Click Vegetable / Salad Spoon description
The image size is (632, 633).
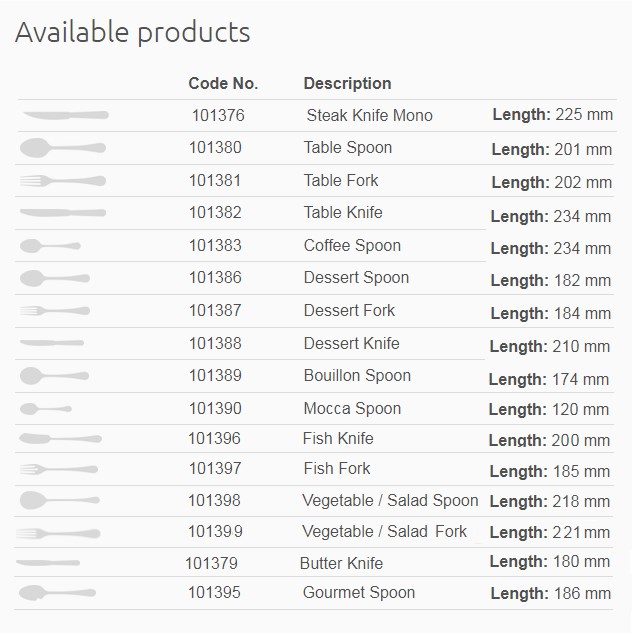coord(390,501)
